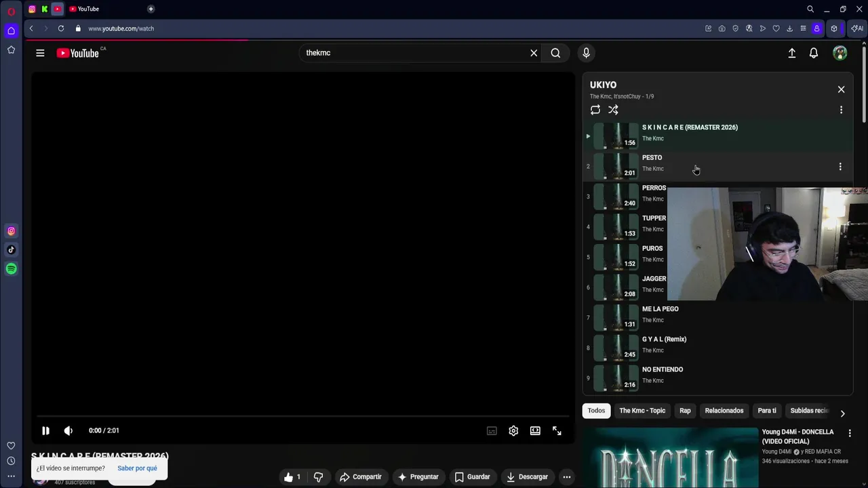Open the YouTube hamburger guide menu

[40, 53]
